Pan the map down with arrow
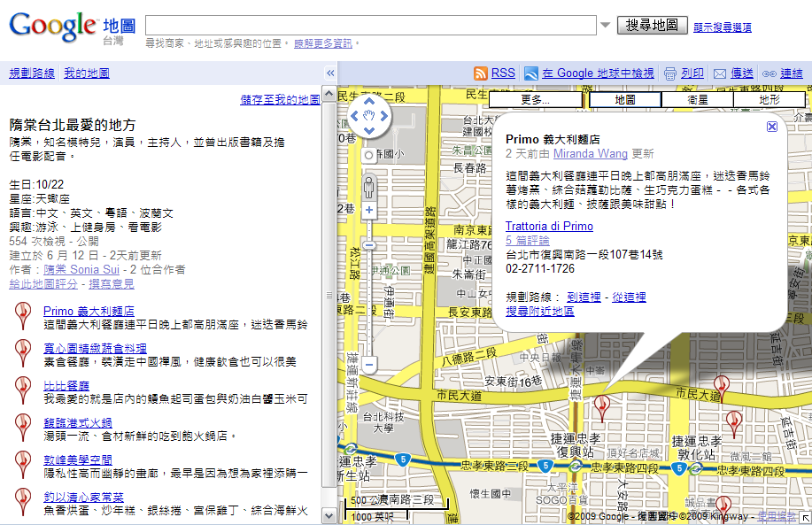The image size is (812, 525). tap(368, 130)
